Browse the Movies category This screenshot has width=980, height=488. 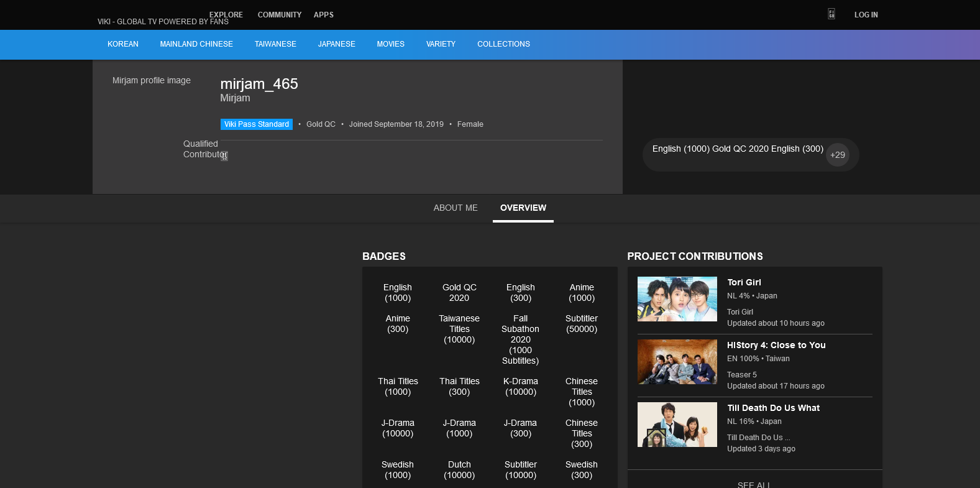pyautogui.click(x=391, y=44)
